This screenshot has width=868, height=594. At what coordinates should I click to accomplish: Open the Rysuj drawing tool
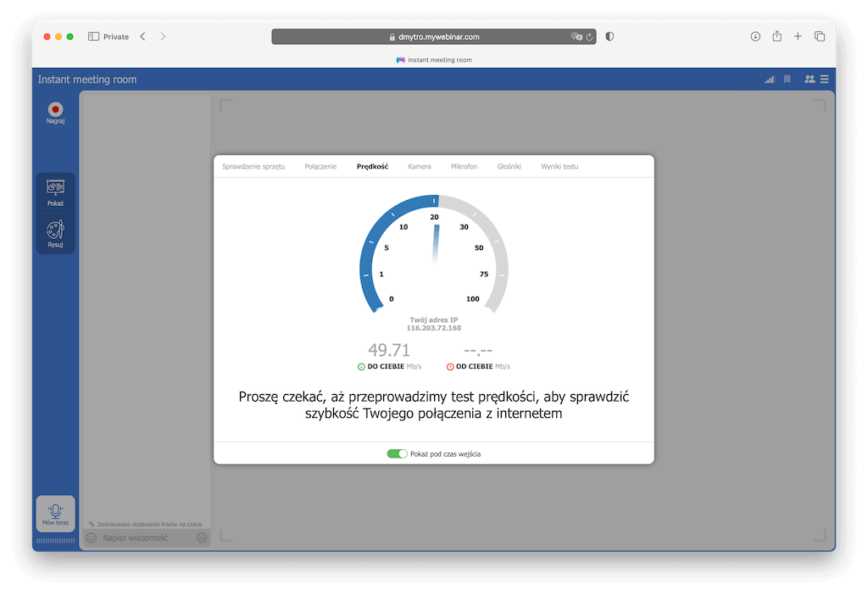(x=54, y=230)
